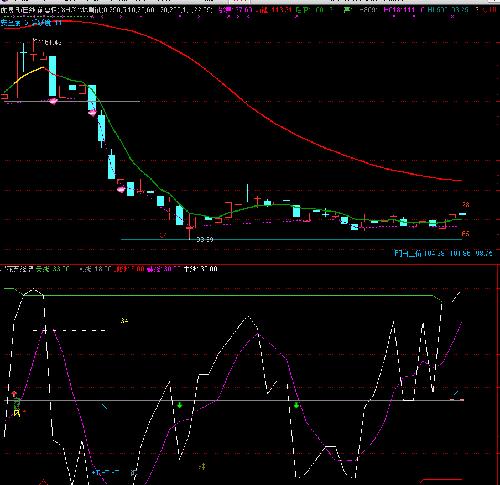Click the red up arrow in the oscillator panel

(14, 394)
